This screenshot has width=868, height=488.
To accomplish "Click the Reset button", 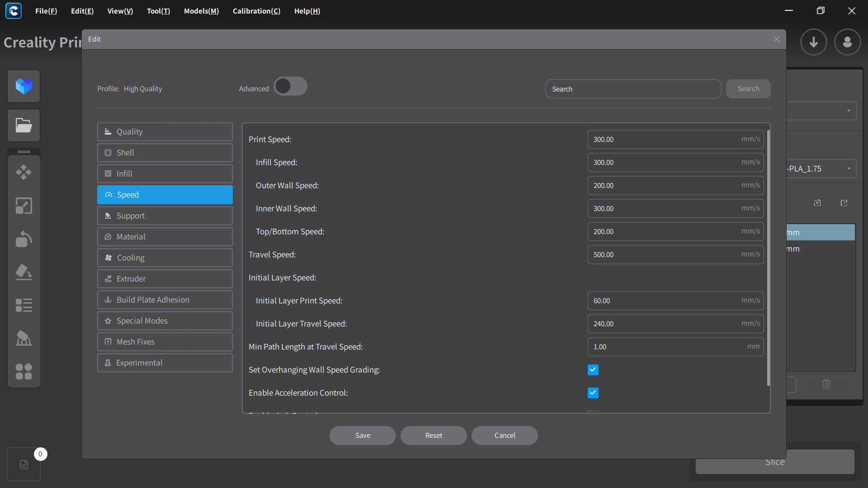I will coord(434,436).
